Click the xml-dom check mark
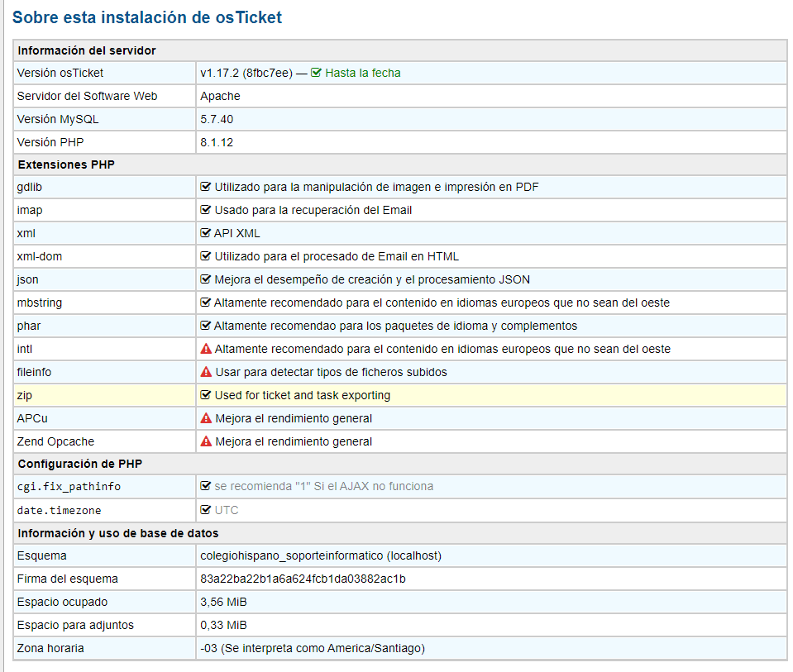This screenshot has width=793, height=672. 206,256
